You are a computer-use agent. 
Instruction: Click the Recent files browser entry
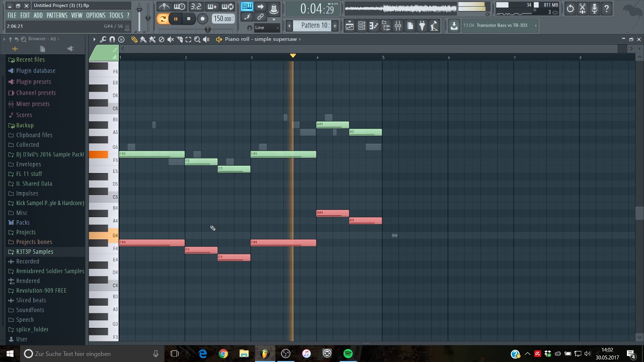(30, 60)
